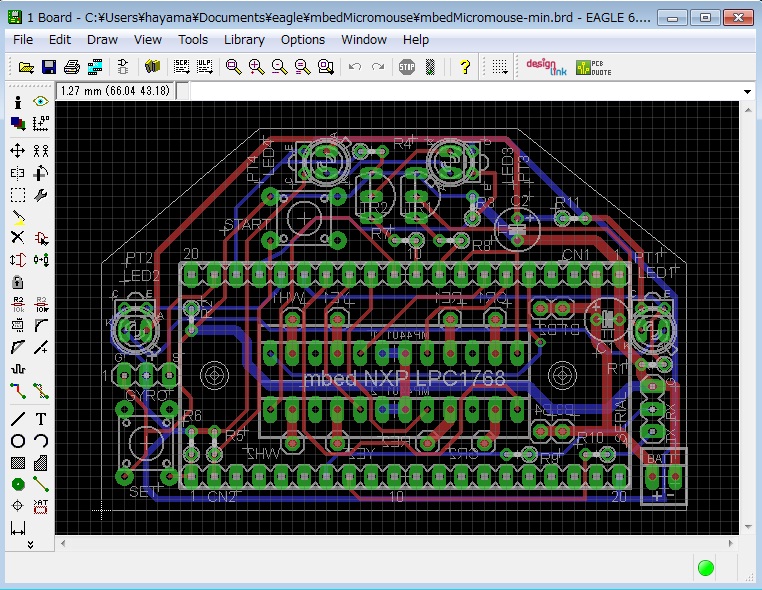Viewport: 762px width, 590px height.
Task: Select the Text tool
Action: click(41, 418)
